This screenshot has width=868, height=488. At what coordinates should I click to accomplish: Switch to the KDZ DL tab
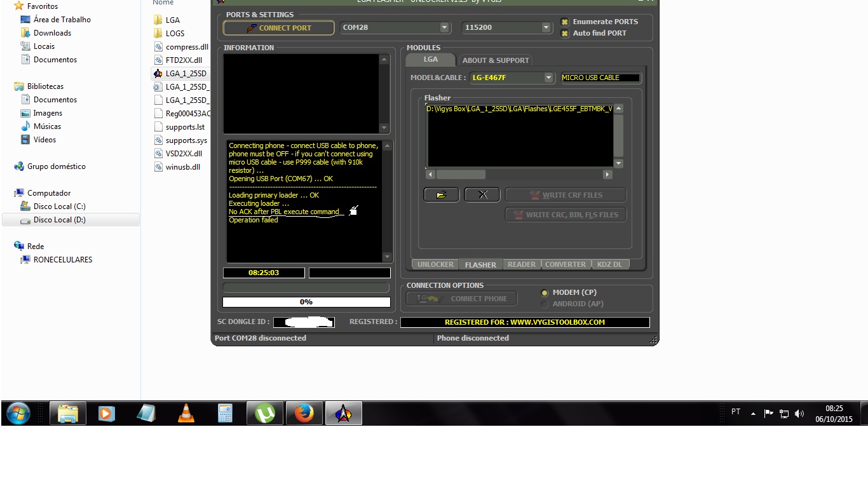[x=609, y=264]
